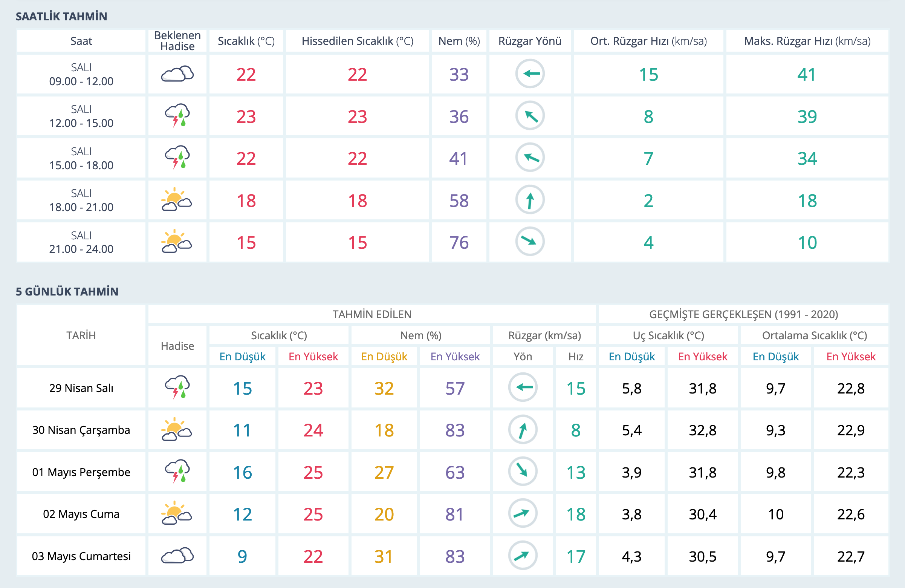
Task: Click wind direction arrow for Salı 21.00 - 24.00
Action: [530, 242]
